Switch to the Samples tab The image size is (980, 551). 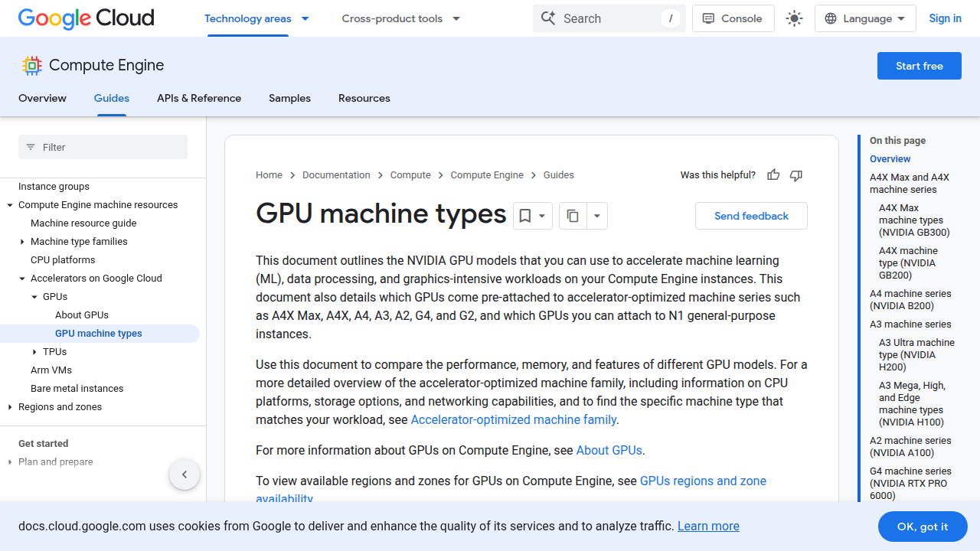click(289, 98)
